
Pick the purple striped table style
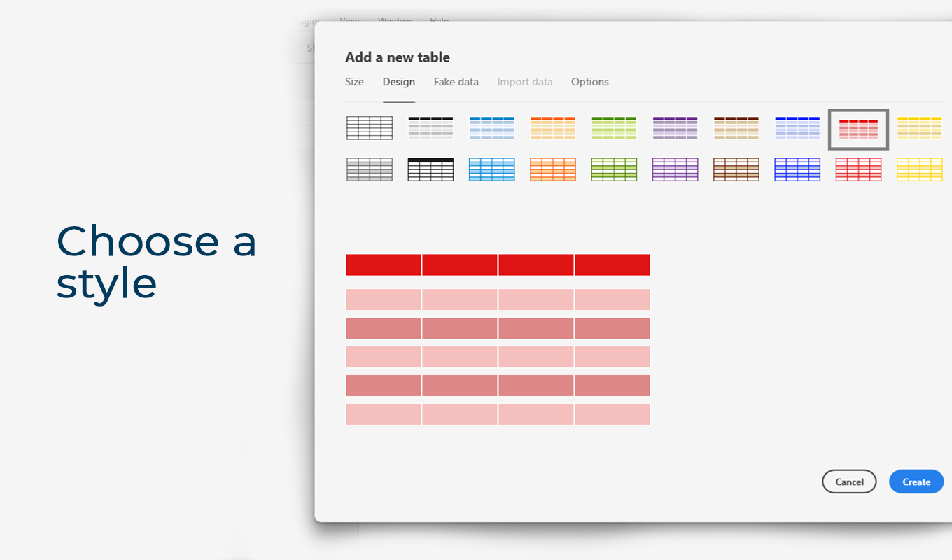(675, 128)
